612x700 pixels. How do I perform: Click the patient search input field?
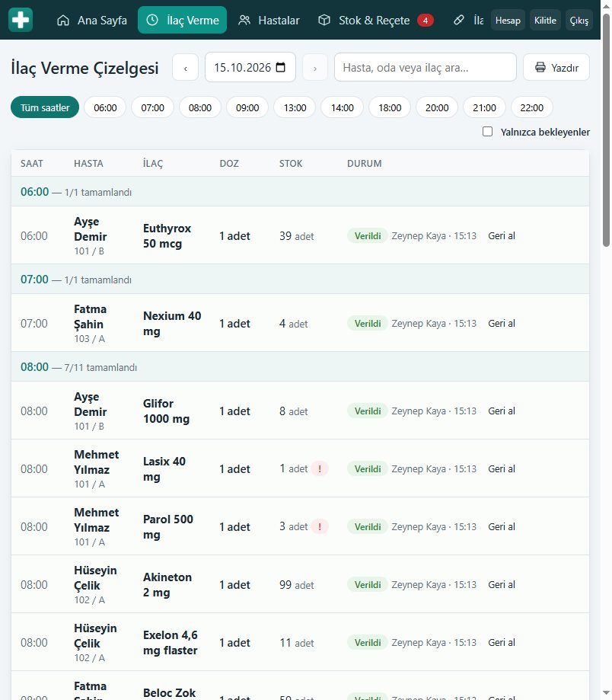(x=426, y=68)
